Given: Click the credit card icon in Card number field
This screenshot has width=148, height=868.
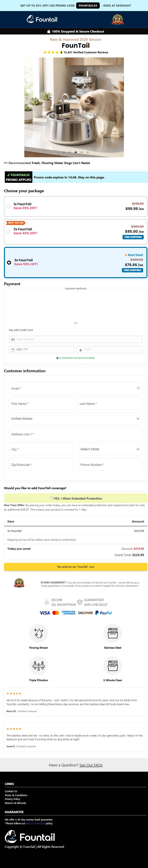Looking at the screenshot, I should (x=13, y=339).
